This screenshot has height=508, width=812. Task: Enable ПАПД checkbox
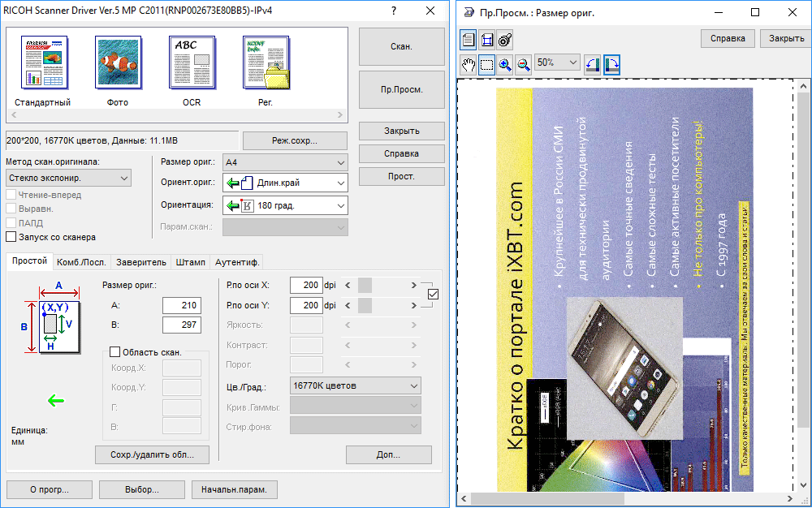click(11, 223)
